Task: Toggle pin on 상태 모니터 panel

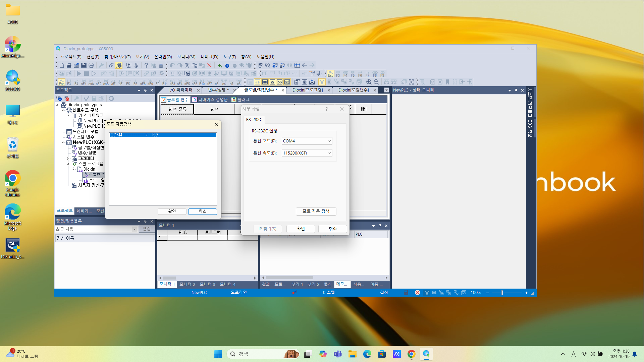Action: coord(516,90)
